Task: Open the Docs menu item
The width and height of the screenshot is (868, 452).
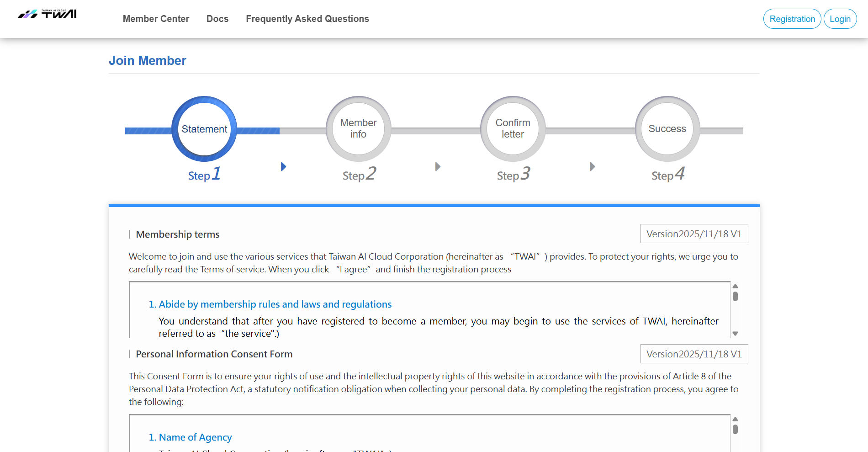Action: pyautogui.click(x=217, y=19)
